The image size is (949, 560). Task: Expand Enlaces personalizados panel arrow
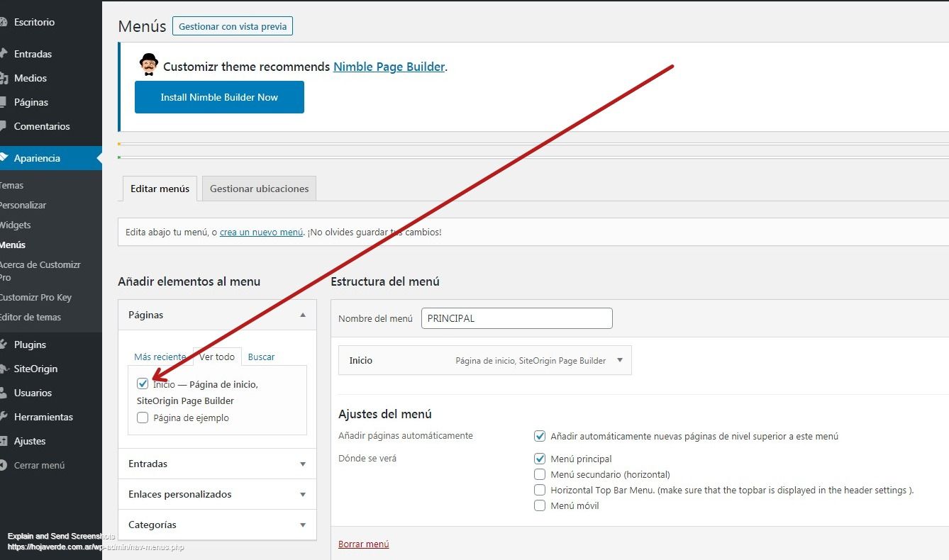pos(303,494)
